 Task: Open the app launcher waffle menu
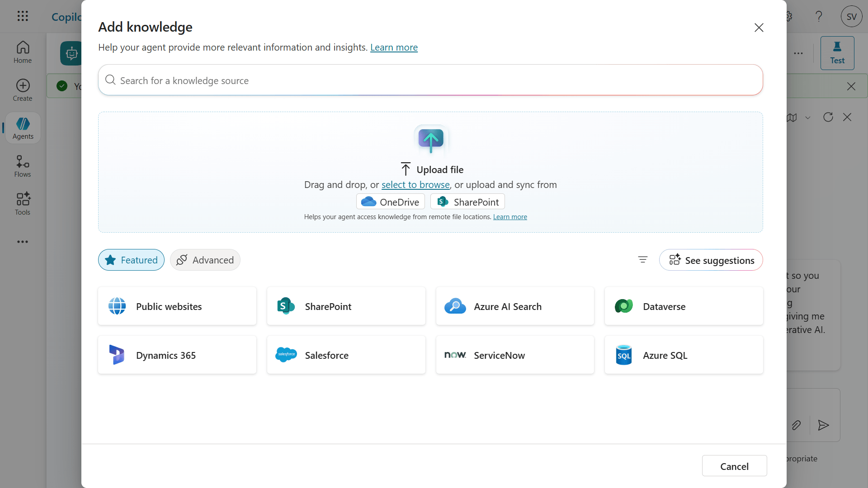click(x=23, y=16)
